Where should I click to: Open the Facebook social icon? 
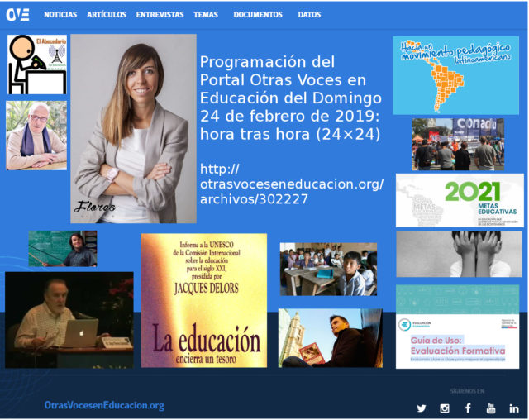(468, 408)
